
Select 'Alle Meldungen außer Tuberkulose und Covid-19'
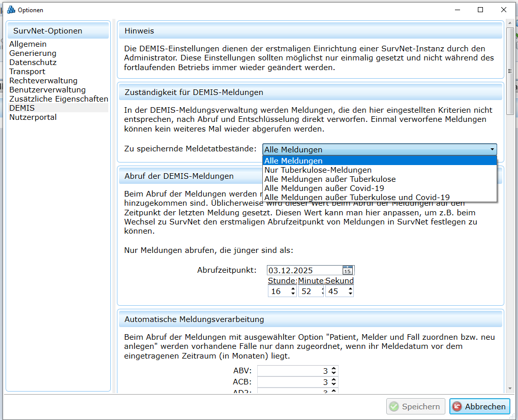pyautogui.click(x=357, y=197)
